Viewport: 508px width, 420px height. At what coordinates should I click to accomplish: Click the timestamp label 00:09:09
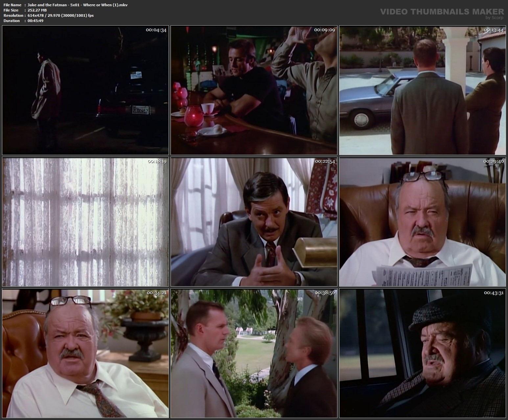click(x=325, y=30)
